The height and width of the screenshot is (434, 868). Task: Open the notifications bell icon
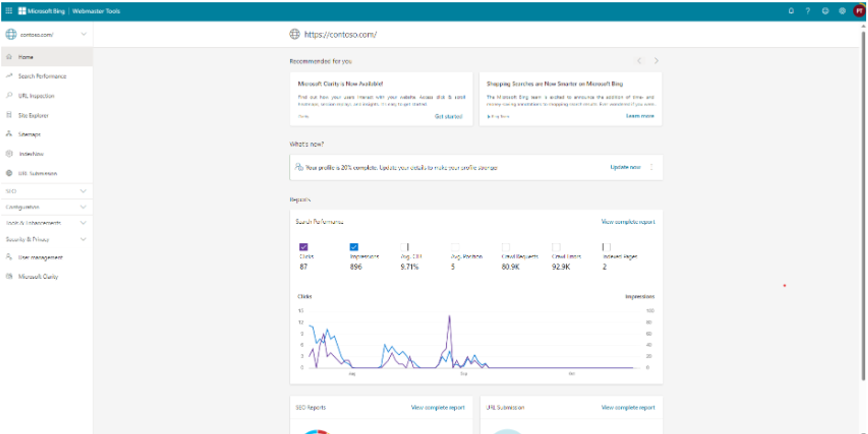tap(791, 11)
